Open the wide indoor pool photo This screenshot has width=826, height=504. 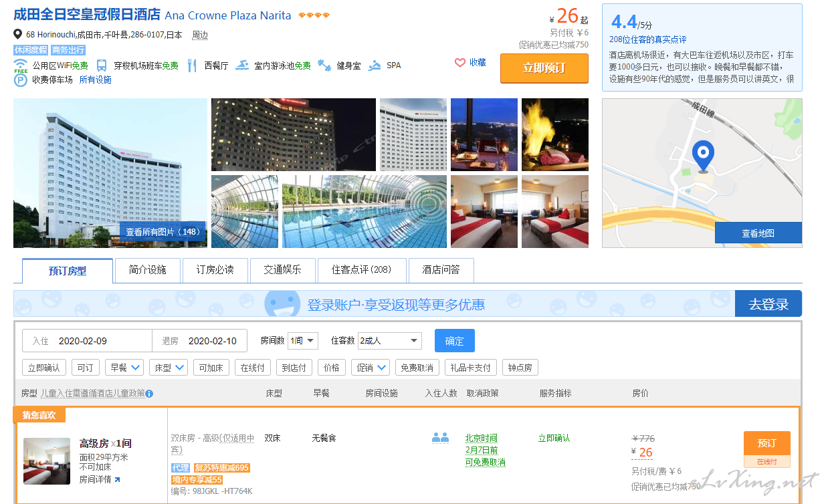365,212
